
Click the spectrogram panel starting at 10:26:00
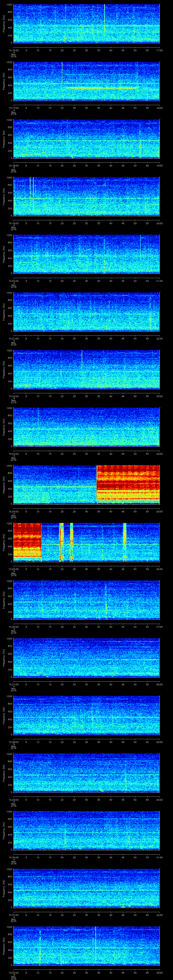pyautogui.click(x=87, y=600)
